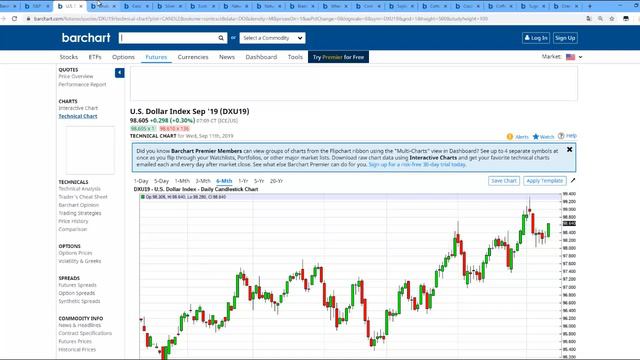
Task: Open the Interactive Chart link
Action: pyautogui.click(x=78, y=108)
